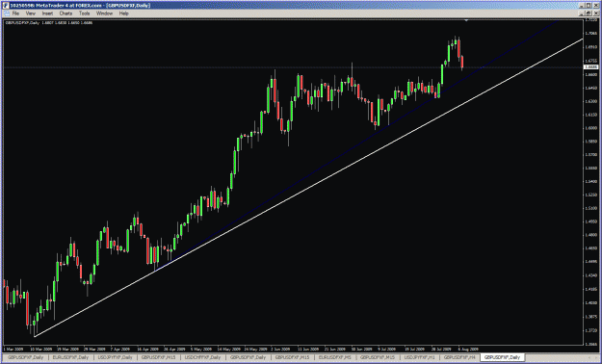The image size is (602, 364).
Task: Restore the inner chart window size
Action: point(589,13)
